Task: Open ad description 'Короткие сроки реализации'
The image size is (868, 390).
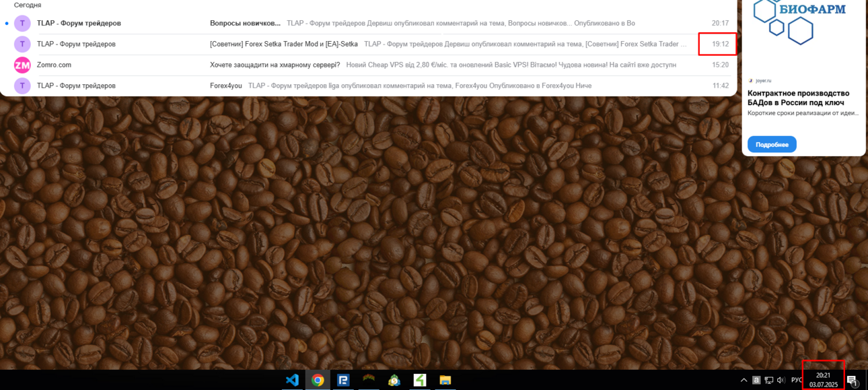Action: (x=803, y=112)
